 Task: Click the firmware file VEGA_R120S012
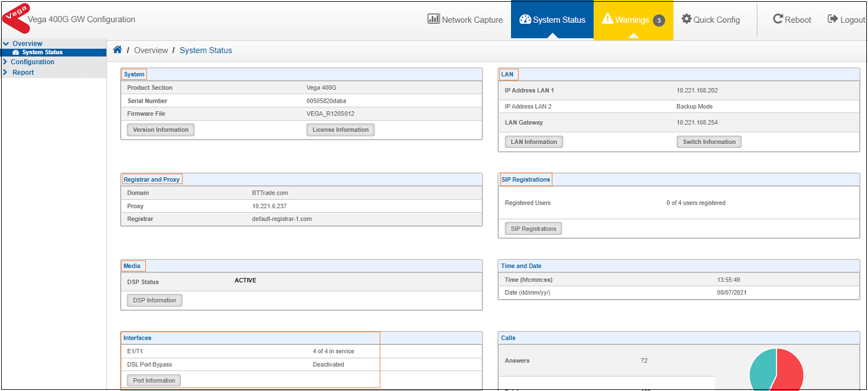point(330,114)
